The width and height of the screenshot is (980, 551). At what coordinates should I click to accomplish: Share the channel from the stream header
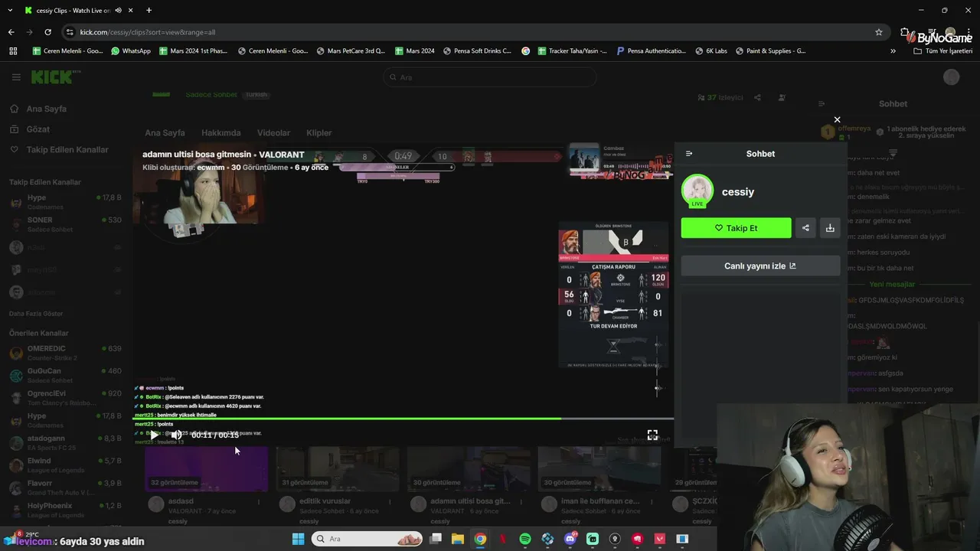point(757,98)
